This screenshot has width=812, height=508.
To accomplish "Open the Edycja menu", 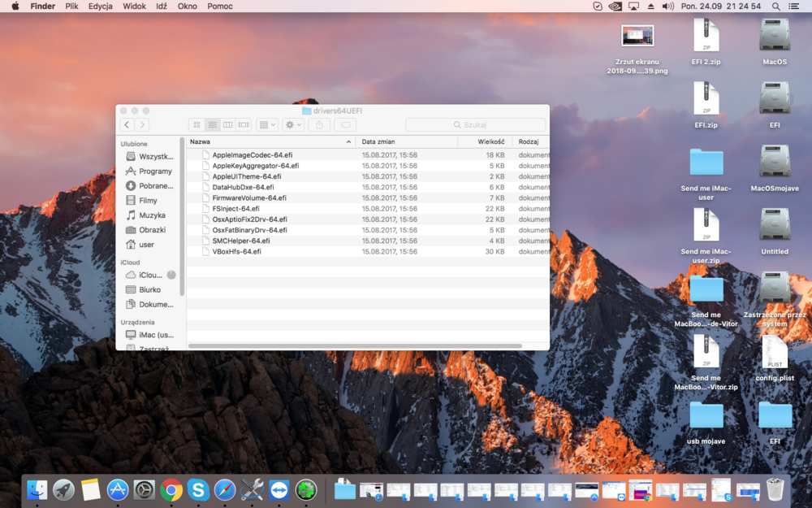I will click(101, 6).
